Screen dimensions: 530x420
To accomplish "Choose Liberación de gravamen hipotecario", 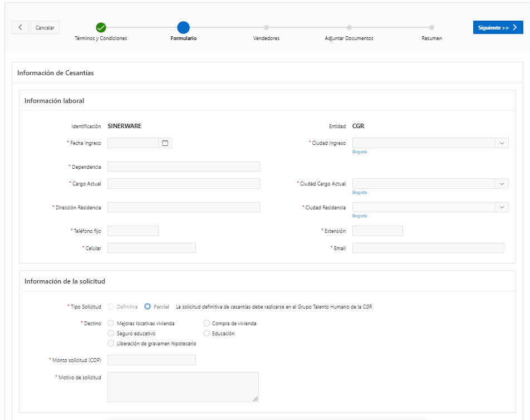I will tap(111, 343).
